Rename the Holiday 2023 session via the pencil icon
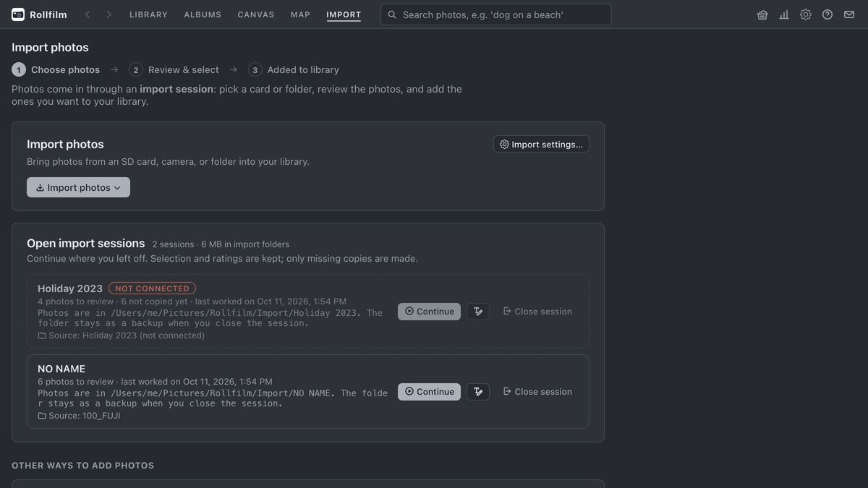 (478, 312)
